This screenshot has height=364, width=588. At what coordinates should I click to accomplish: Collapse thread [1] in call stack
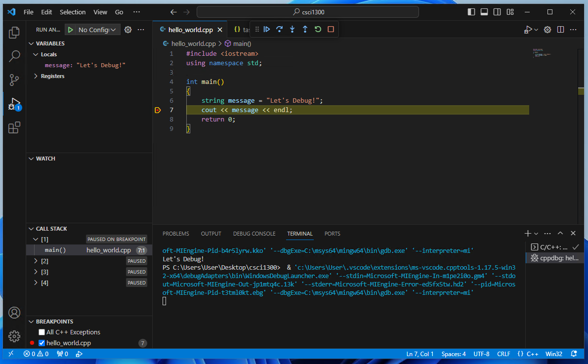[x=36, y=239]
